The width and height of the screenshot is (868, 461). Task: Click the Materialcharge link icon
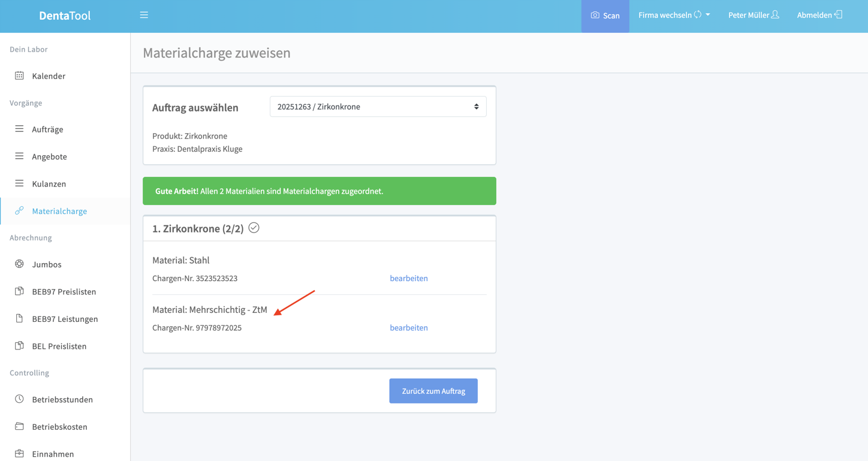tap(19, 211)
